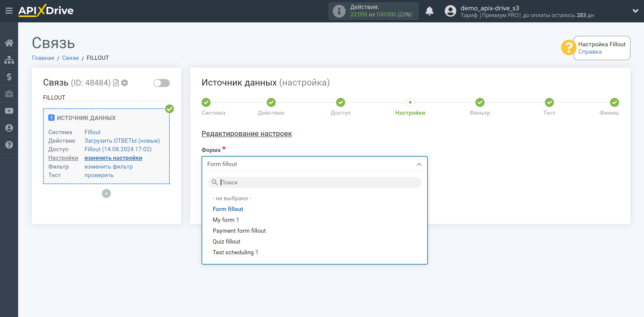This screenshot has width=644, height=317.
Task: Click the yellow help question icon
Action: coord(568,47)
